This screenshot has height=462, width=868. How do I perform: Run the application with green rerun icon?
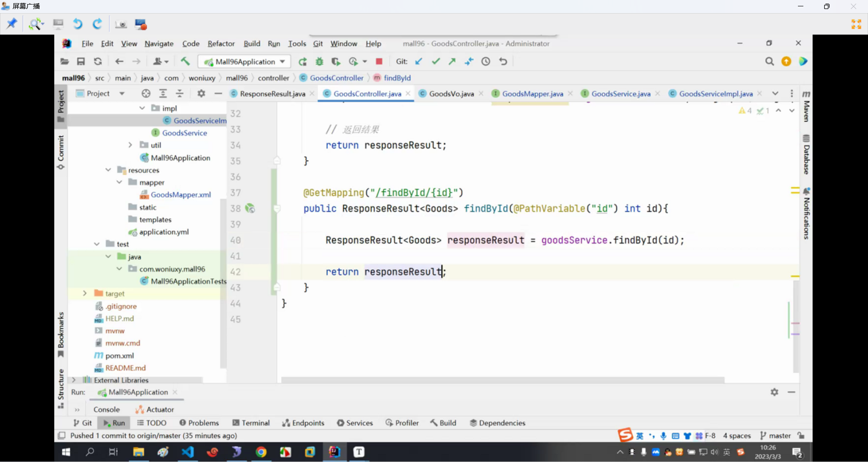302,62
